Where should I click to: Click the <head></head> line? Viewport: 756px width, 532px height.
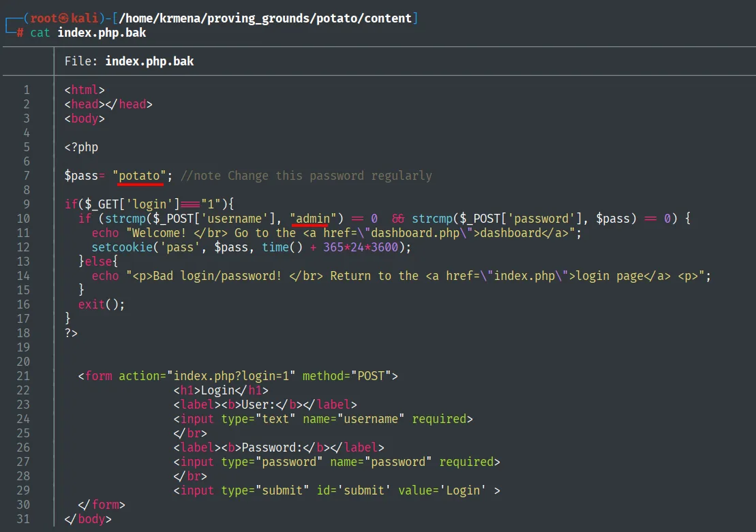108,104
